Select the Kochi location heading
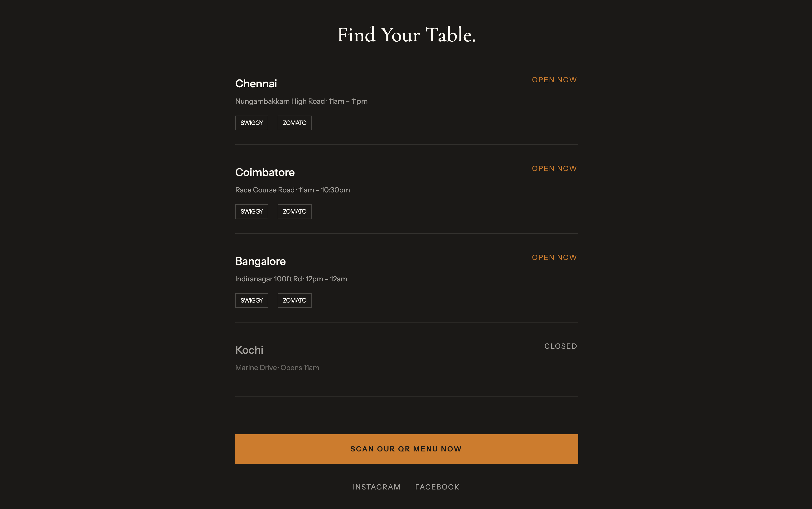Image resolution: width=812 pixels, height=509 pixels. click(x=249, y=350)
